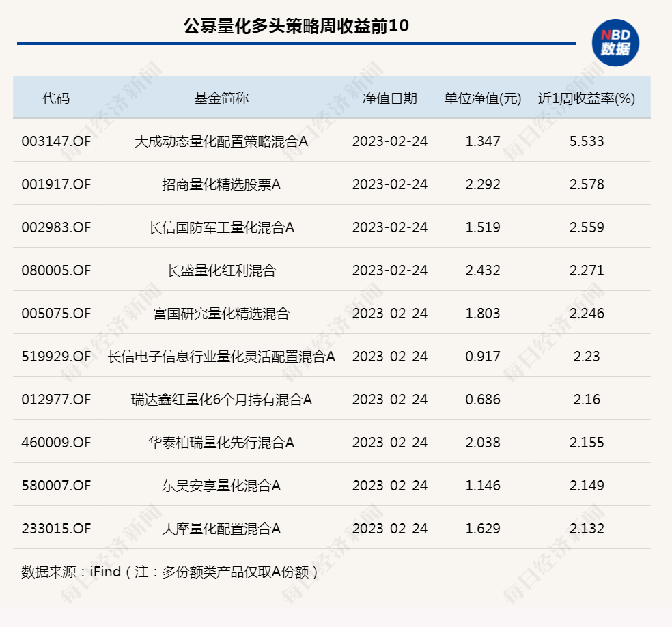Select the net value 1.629

click(x=483, y=529)
